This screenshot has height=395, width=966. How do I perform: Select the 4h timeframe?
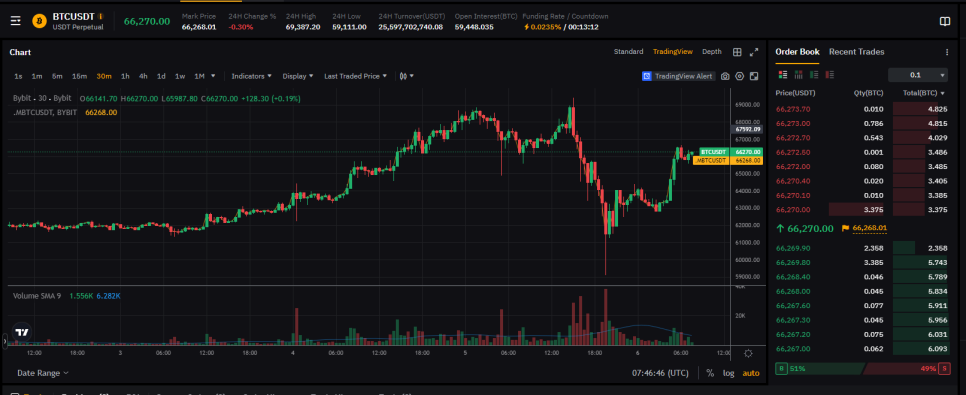pos(143,76)
